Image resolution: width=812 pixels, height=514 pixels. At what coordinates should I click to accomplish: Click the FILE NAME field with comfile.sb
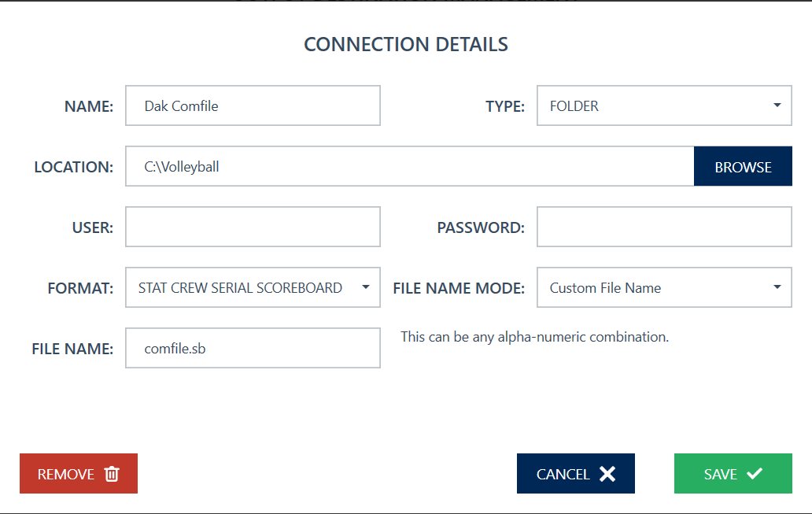(253, 349)
